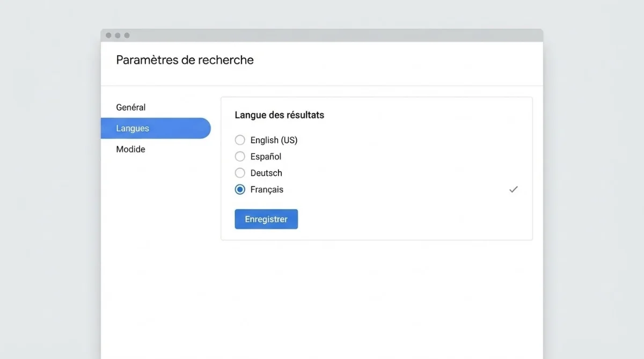
Task: Click the Deutsch label text
Action: (x=266, y=173)
